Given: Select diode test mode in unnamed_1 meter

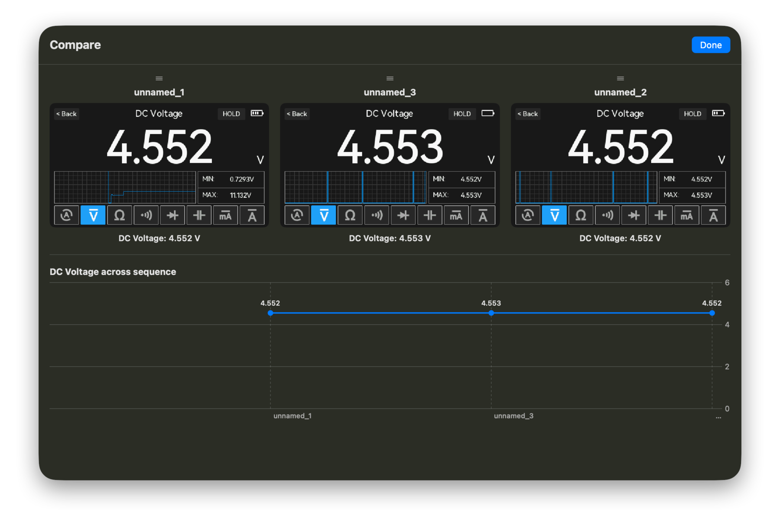Looking at the screenshot, I should (x=172, y=215).
